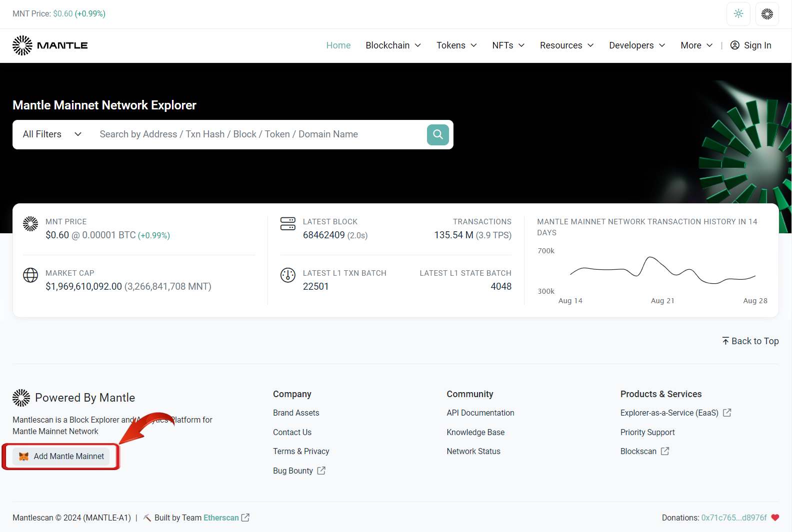
Task: Click external link icon after Etherscan
Action: click(245, 518)
